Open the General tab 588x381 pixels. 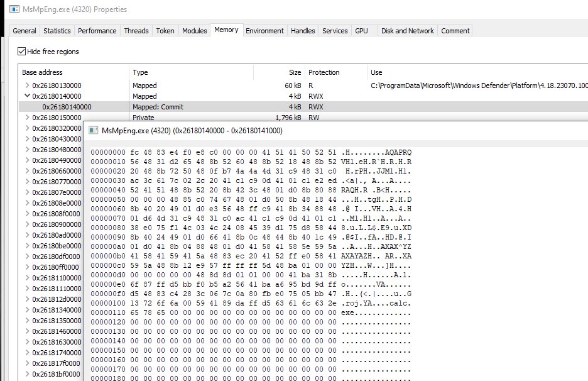point(24,31)
